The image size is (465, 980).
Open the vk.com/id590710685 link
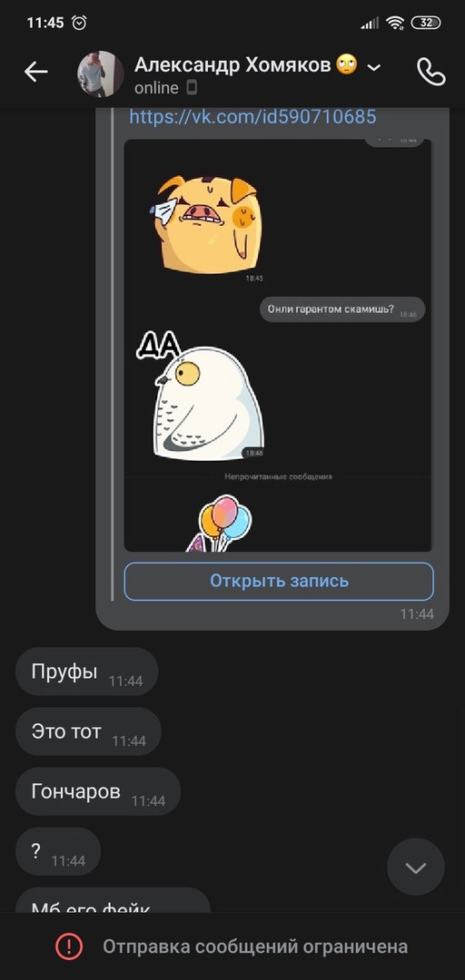(252, 116)
